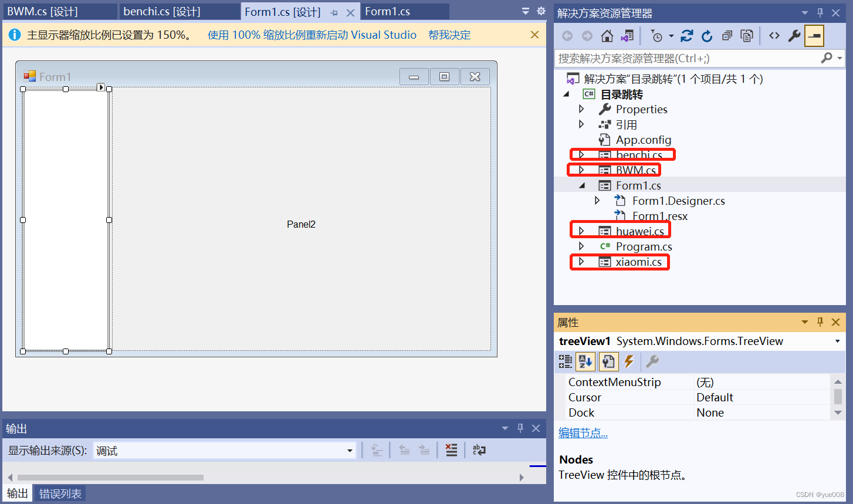This screenshot has height=504, width=853.
Task: Expand the benchi.cs node
Action: (581, 155)
